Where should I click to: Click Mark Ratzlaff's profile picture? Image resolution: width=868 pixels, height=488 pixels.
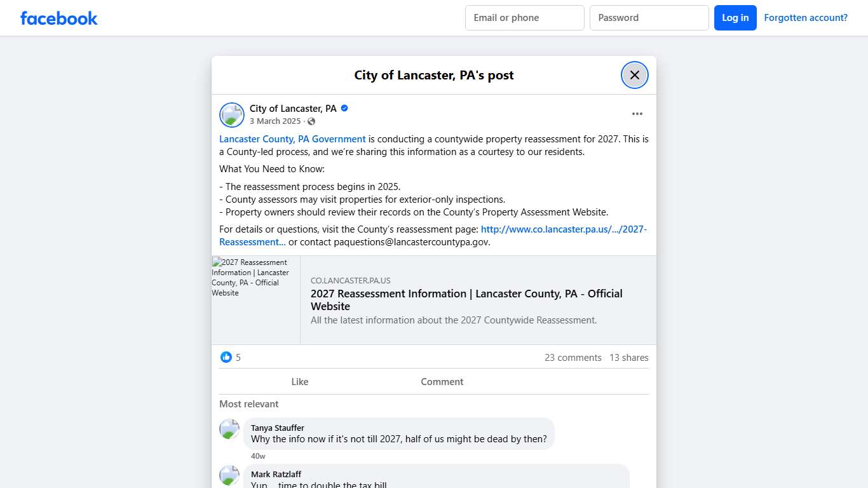[229, 475]
